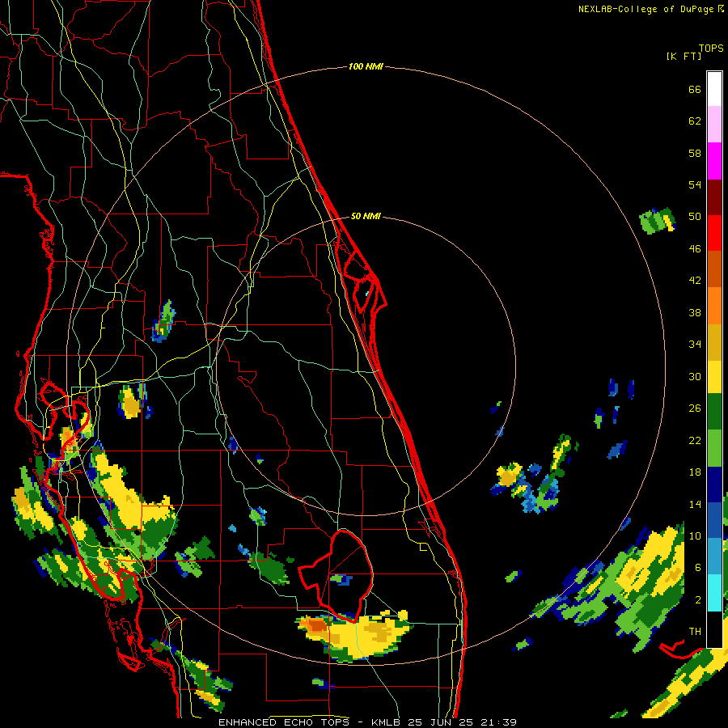Viewport: 728px width, 728px height.
Task: Click the 22 value on color scale
Action: pos(695,440)
